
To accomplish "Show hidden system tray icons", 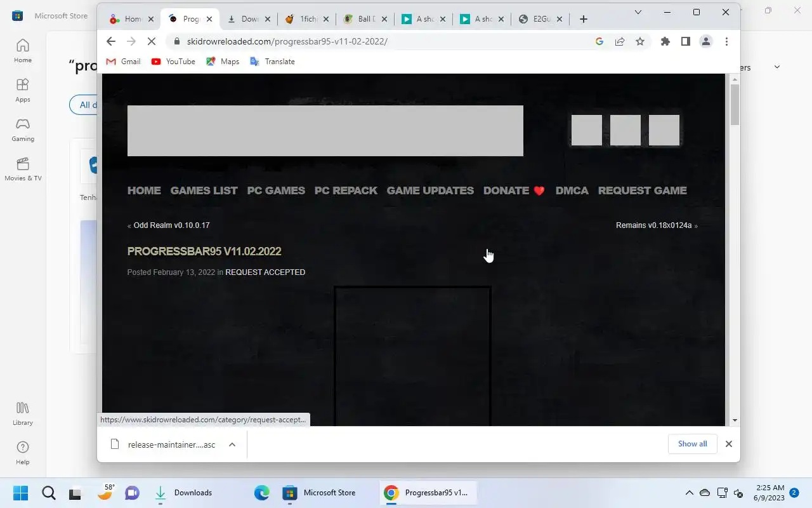I will [689, 493].
